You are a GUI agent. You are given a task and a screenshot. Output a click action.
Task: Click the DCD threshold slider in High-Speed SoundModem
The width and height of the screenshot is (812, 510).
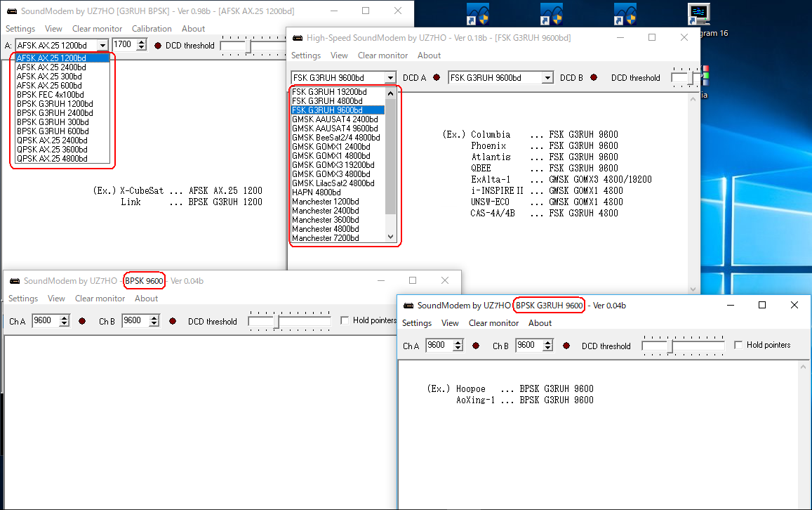point(686,77)
